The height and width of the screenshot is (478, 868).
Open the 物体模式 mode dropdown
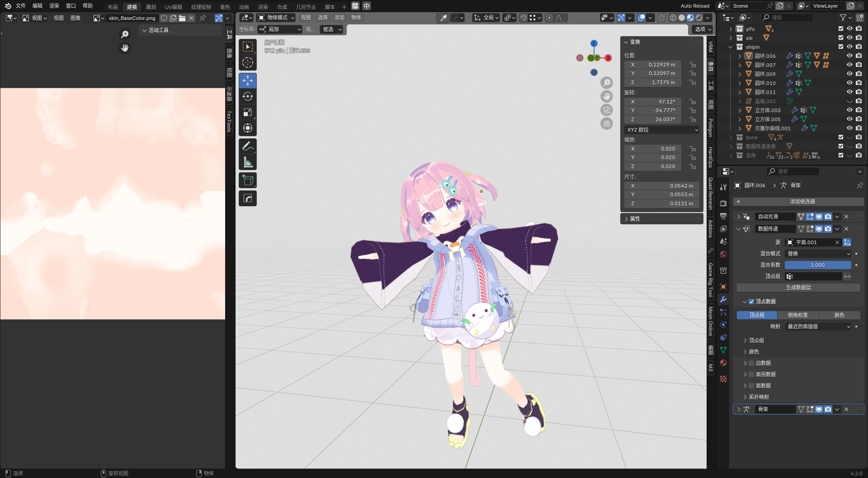276,18
